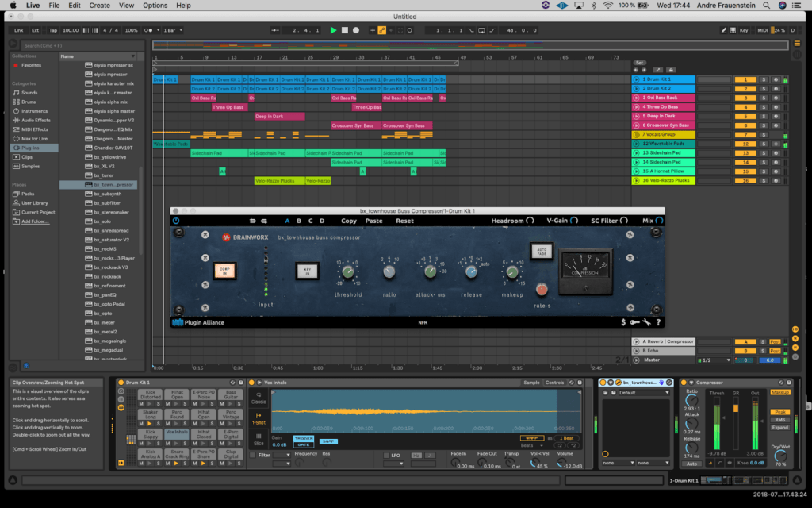Viewport: 812px width, 508px height.
Task: Click Add Folder link in browser Places
Action: click(35, 221)
